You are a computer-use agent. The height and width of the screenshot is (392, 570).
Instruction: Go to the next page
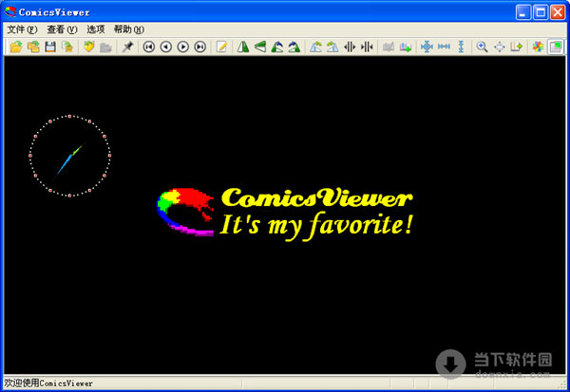click(x=182, y=47)
